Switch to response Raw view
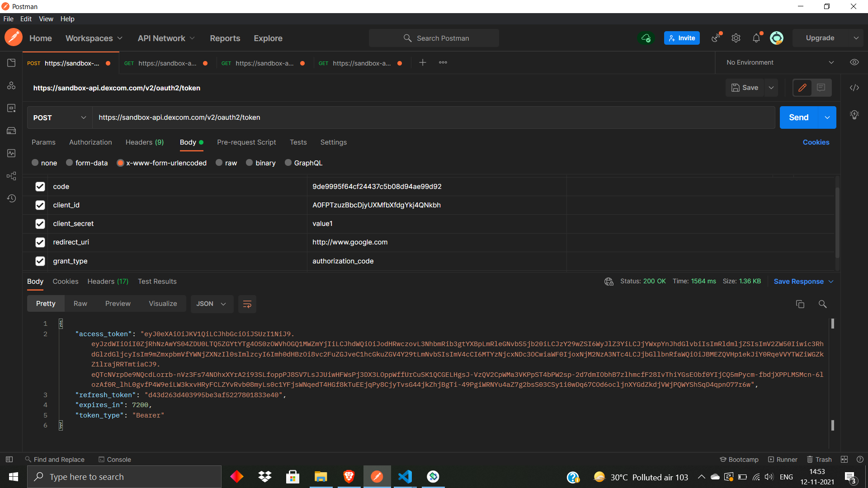Viewport: 868px width, 488px height. 80,304
